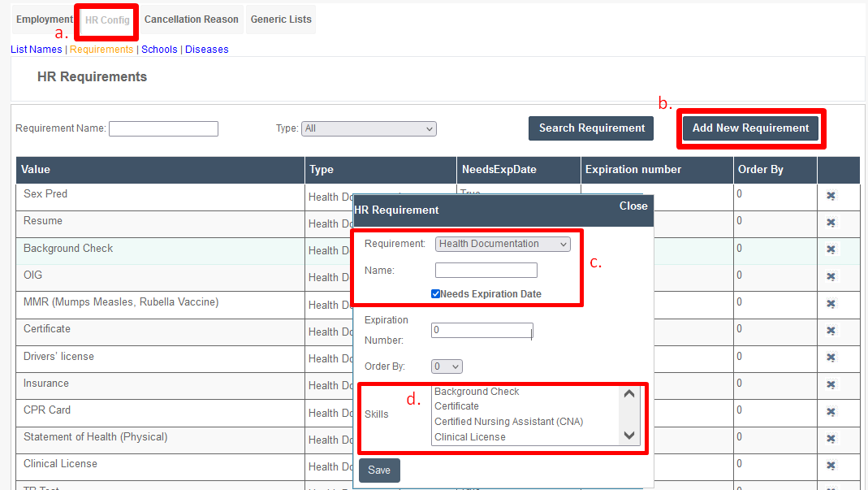Open the Order By dropdown

[x=447, y=366]
